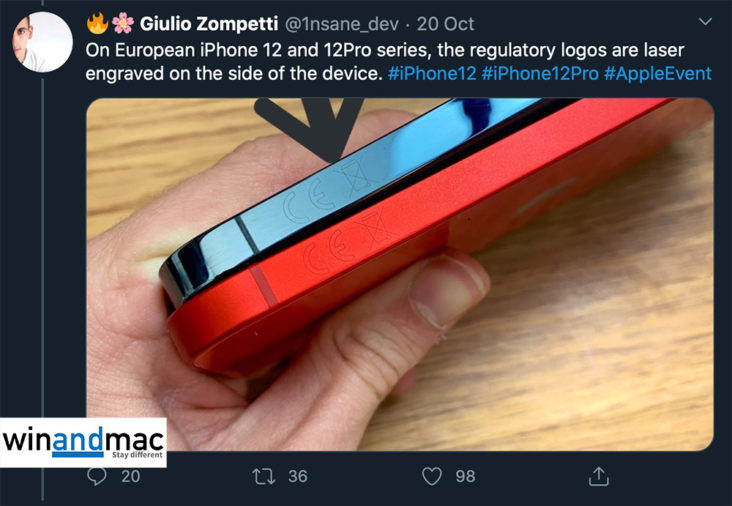Follow the #AppleEvent hashtag link
Image resolution: width=732 pixels, height=506 pixels.
point(657,74)
